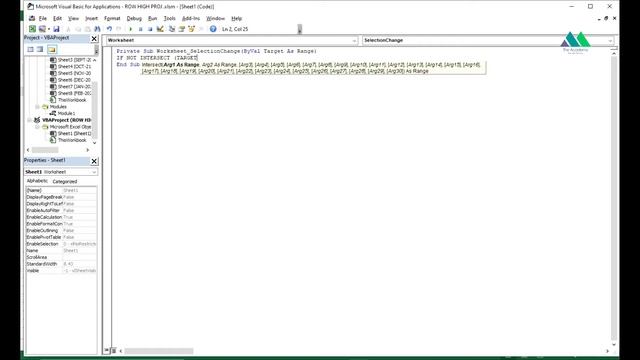Open Object Browser toolbar icon
This screenshot has width=640, height=360.
click(191, 29)
